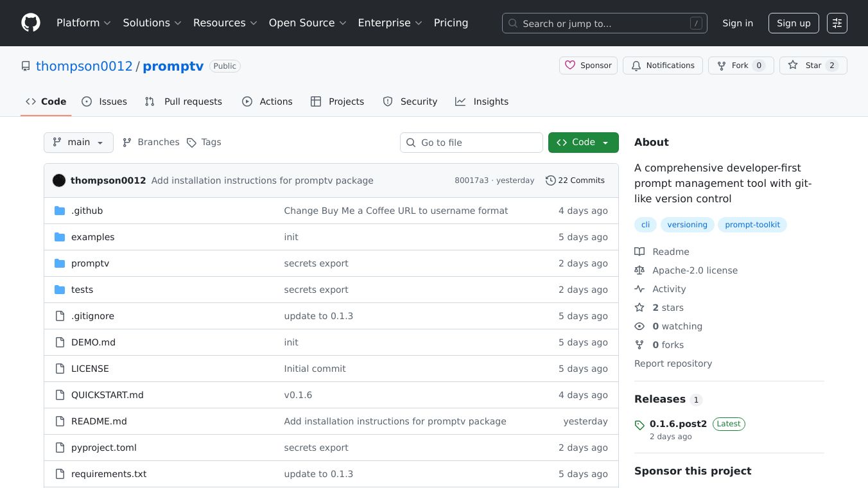Open the README.md file
The width and height of the screenshot is (868, 488).
(99, 421)
